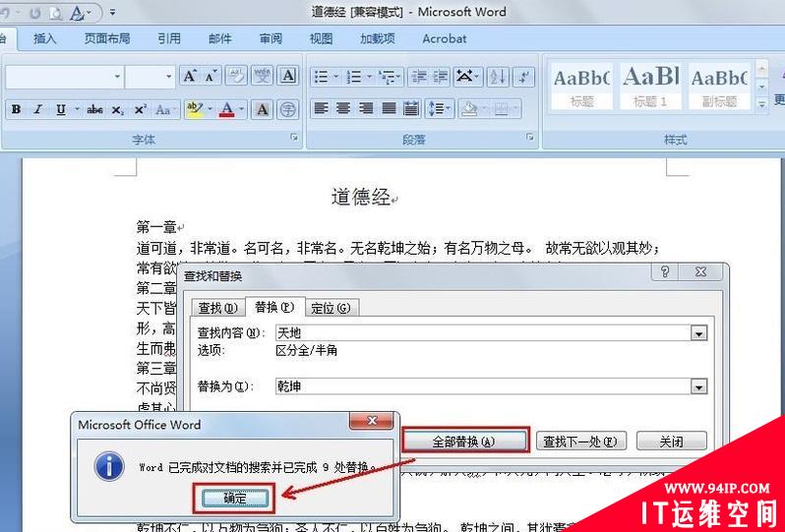Image resolution: width=785 pixels, height=532 pixels.
Task: Apply strikethrough formatting
Action: [94, 109]
